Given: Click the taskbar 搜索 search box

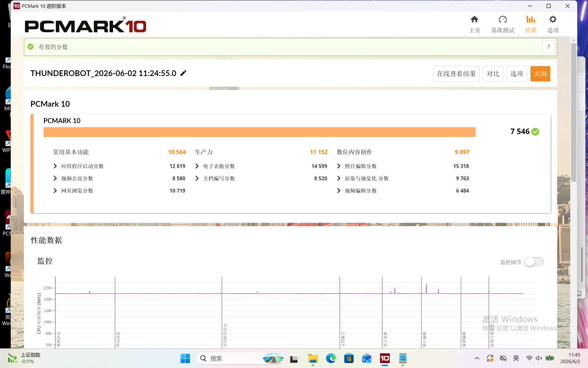Looking at the screenshot, I should click(240, 359).
